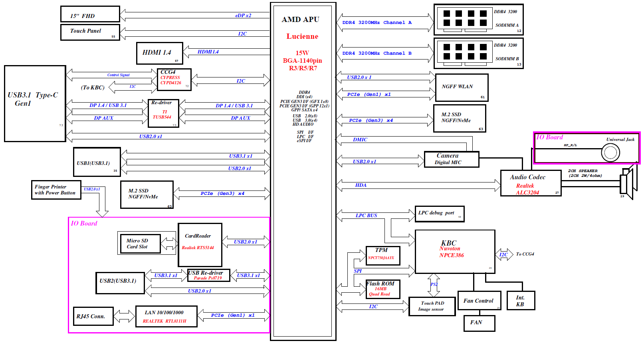This screenshot has width=644, height=345.
Task: Click the Finger Printer with Power Button block
Action: [x=56, y=190]
